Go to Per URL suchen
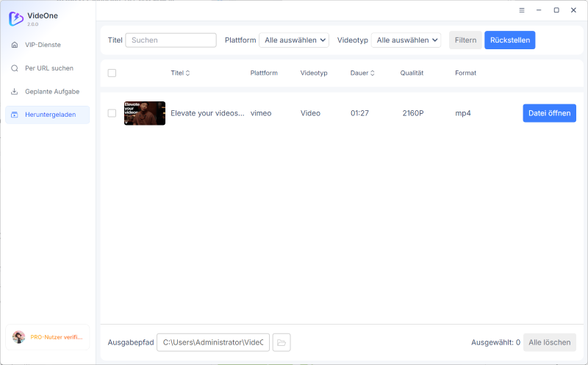This screenshot has width=588, height=365. [48, 68]
